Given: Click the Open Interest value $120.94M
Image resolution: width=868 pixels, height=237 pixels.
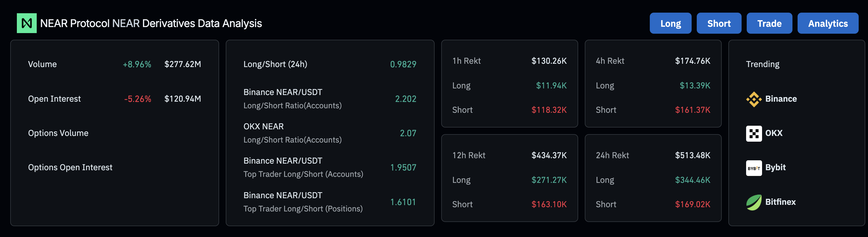Looking at the screenshot, I should pos(182,99).
